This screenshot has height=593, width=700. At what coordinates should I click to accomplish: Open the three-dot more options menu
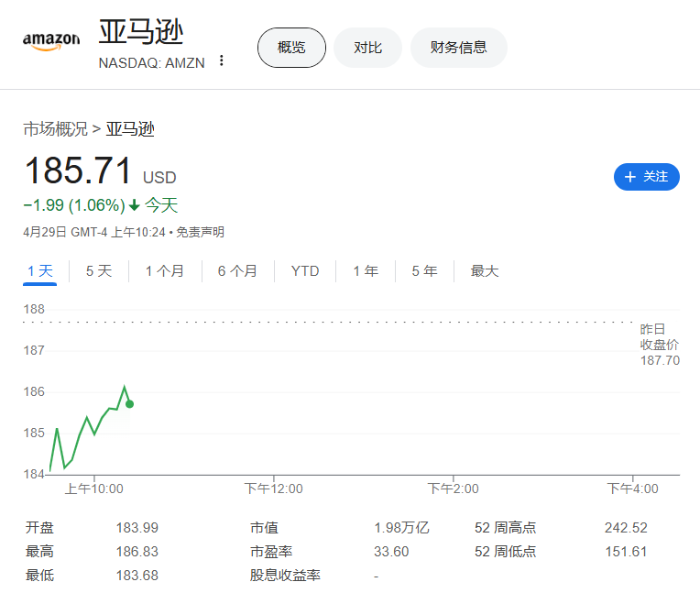pos(222,60)
